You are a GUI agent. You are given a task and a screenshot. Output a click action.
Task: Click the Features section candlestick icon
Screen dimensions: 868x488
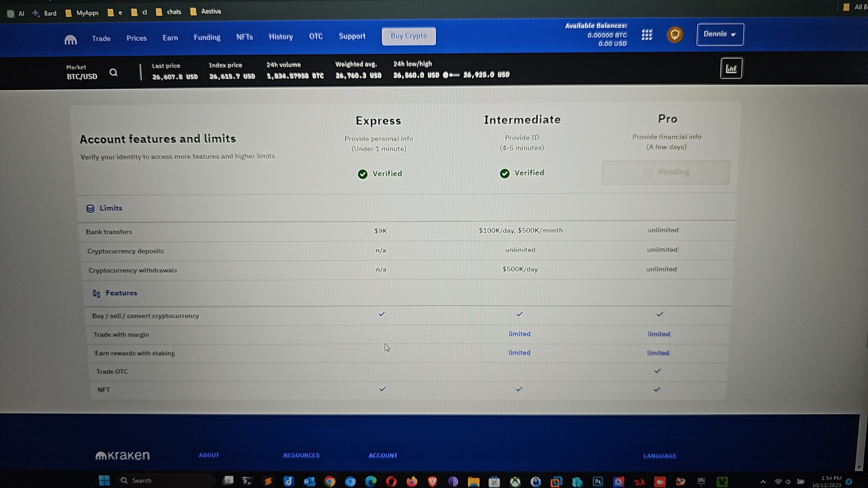click(97, 293)
